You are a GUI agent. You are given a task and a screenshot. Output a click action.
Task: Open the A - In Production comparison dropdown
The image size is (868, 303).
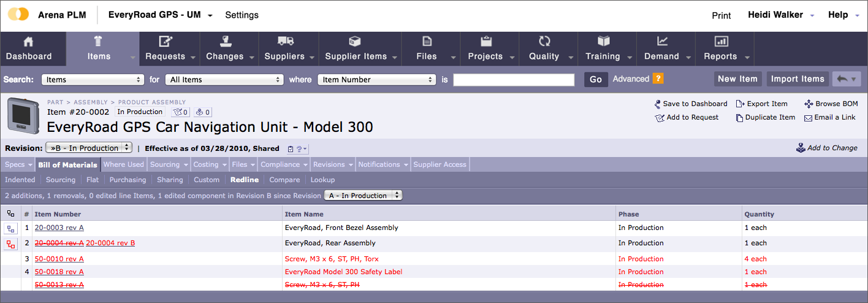363,195
